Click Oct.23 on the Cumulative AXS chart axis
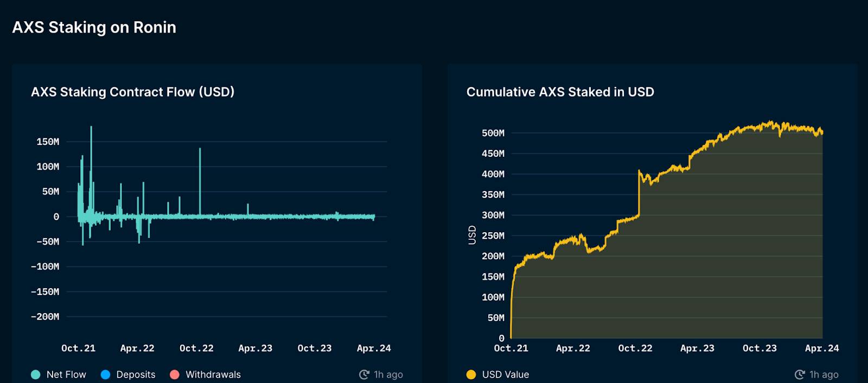This screenshot has height=383, width=868. click(759, 348)
